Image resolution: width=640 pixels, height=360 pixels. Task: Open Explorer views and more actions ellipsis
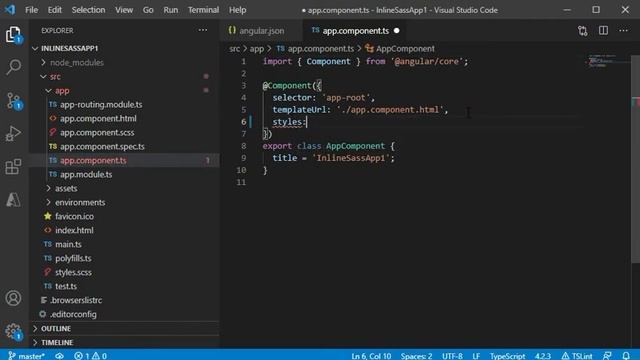click(x=202, y=30)
